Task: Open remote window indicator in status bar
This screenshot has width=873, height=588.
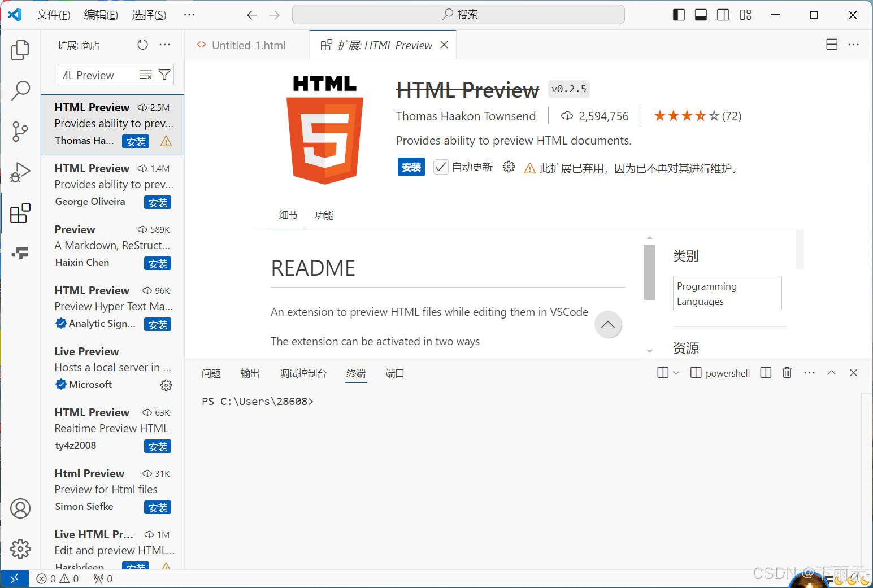Action: tap(15, 578)
